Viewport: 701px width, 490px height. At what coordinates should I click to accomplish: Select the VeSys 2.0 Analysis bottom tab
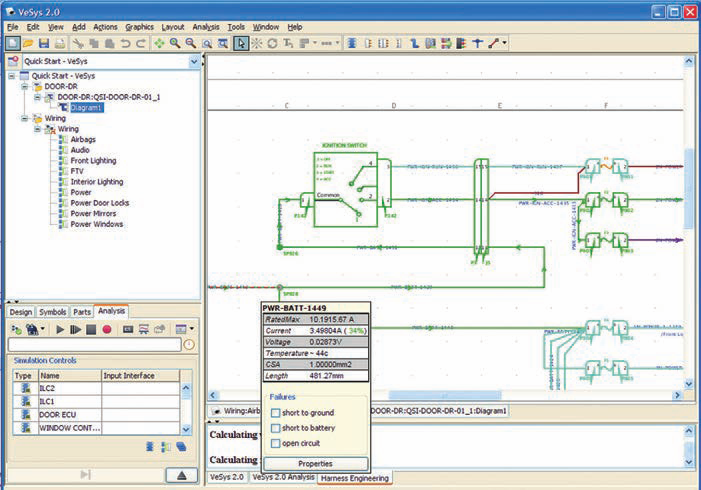coord(283,477)
